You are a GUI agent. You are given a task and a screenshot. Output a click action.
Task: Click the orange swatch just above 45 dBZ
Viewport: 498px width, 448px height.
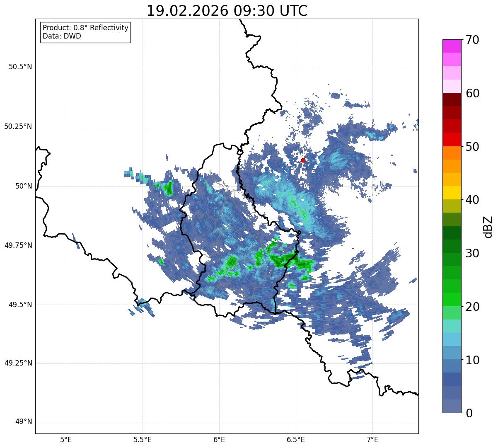click(452, 166)
